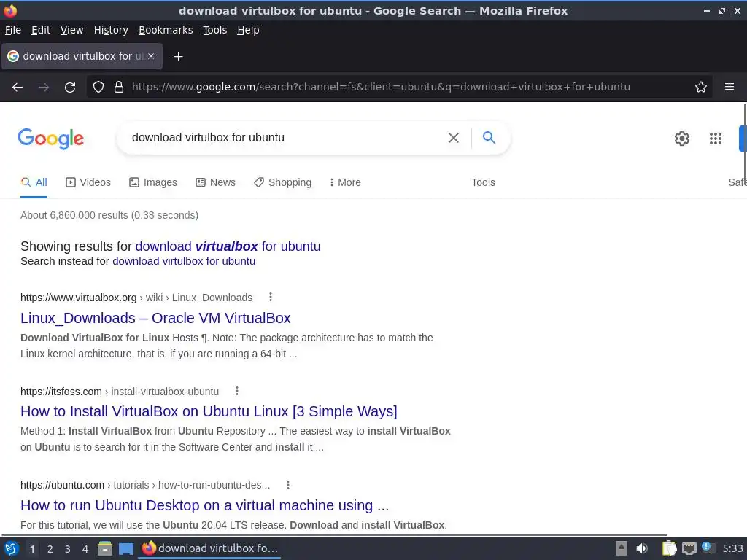Click 'About 6,860,000 results' text
The image size is (747, 560).
pos(109,215)
